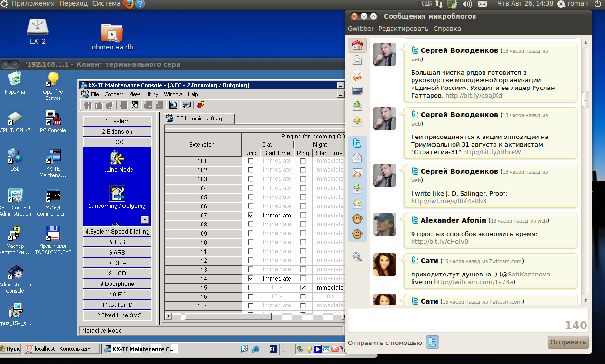Open the bit.ly/cHelv9 link

click(x=439, y=241)
